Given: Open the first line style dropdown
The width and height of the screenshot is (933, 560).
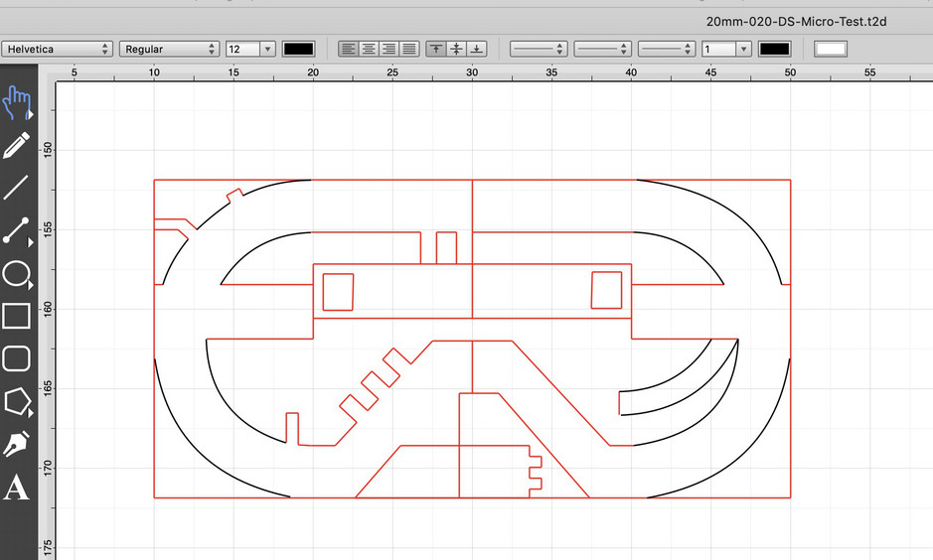Looking at the screenshot, I should click(x=539, y=49).
